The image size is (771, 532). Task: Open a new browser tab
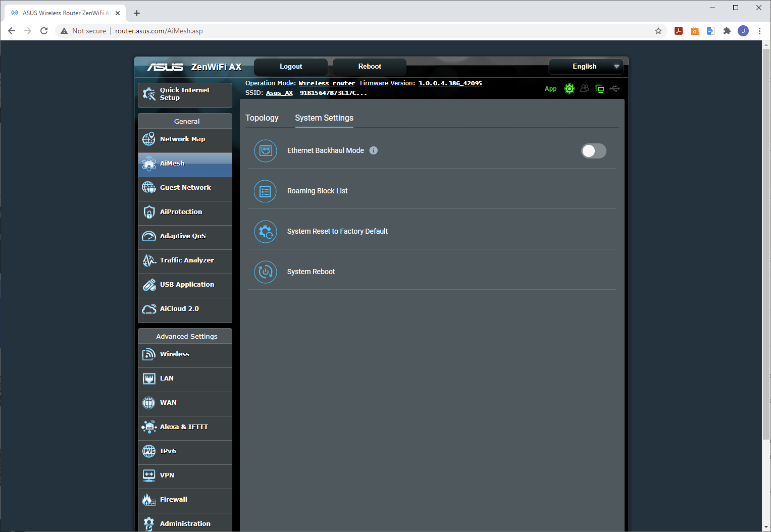pyautogui.click(x=137, y=13)
